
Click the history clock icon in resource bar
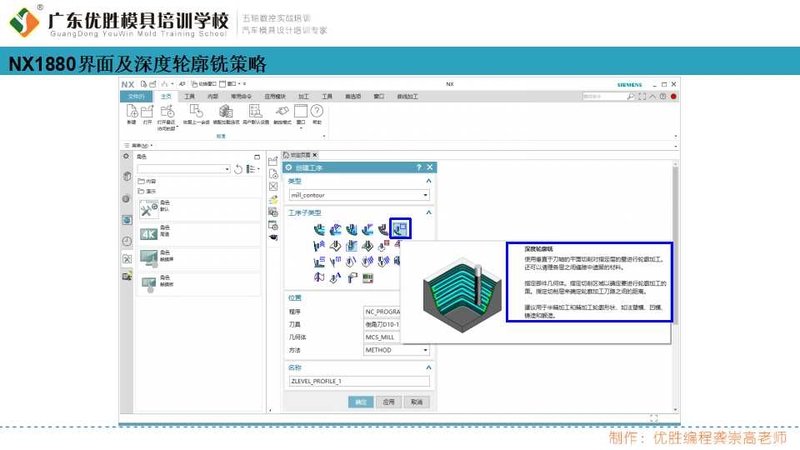tap(127, 241)
